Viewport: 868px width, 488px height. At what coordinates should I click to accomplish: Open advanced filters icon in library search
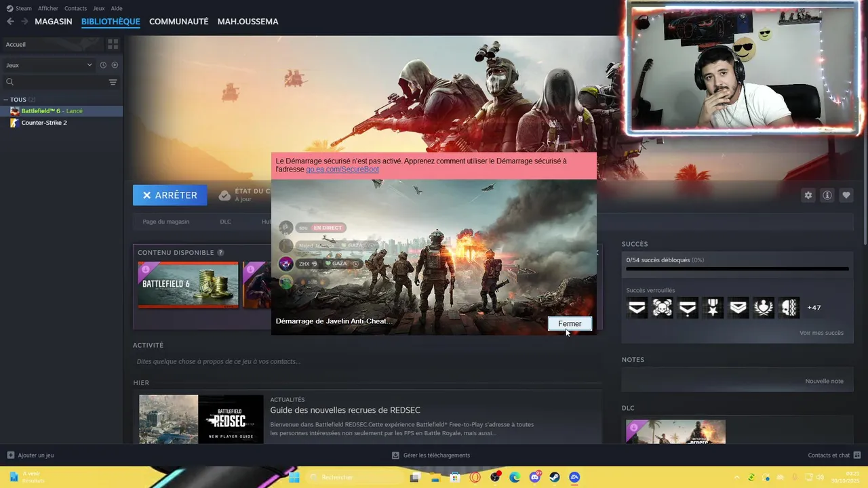click(113, 82)
